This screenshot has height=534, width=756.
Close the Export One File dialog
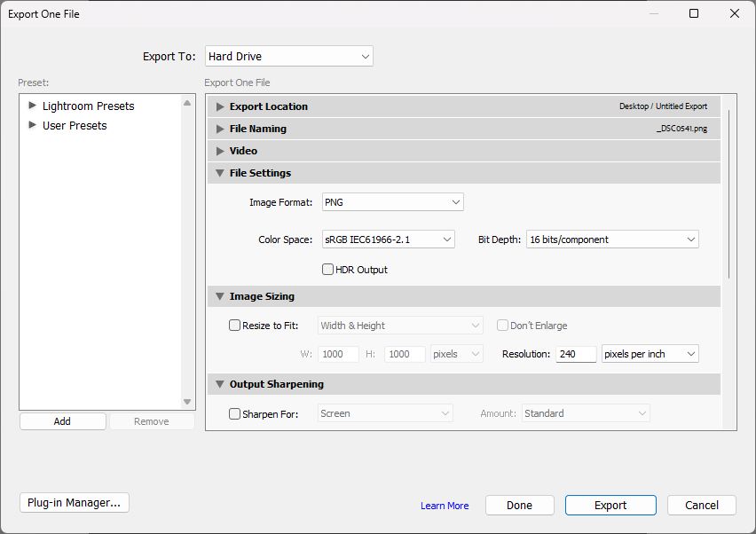click(x=735, y=13)
